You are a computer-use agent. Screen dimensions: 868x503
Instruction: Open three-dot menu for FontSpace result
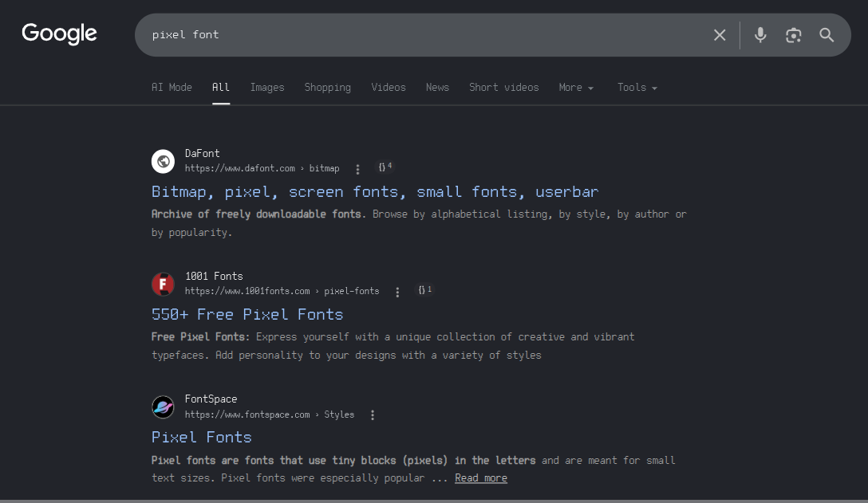click(373, 415)
